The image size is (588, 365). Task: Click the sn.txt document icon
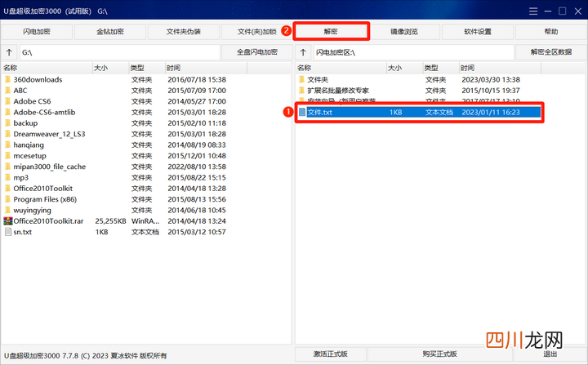click(8, 232)
